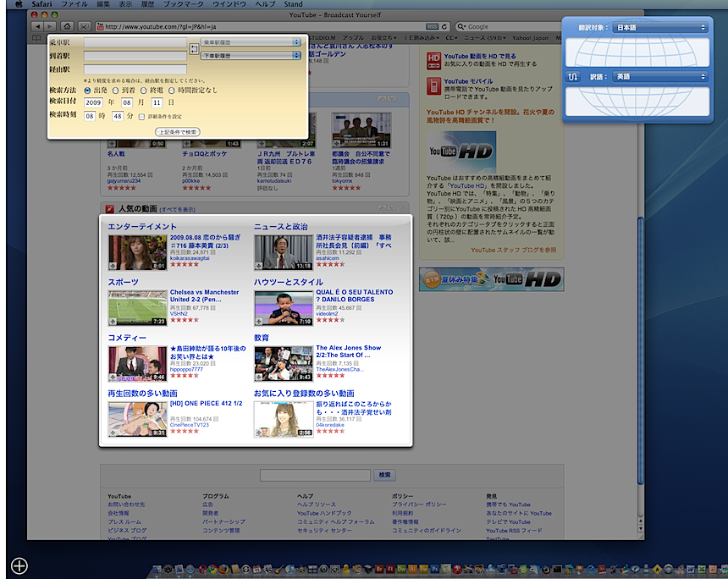Reload the page with the refresh arrow
728x579 pixels.
(444, 26)
